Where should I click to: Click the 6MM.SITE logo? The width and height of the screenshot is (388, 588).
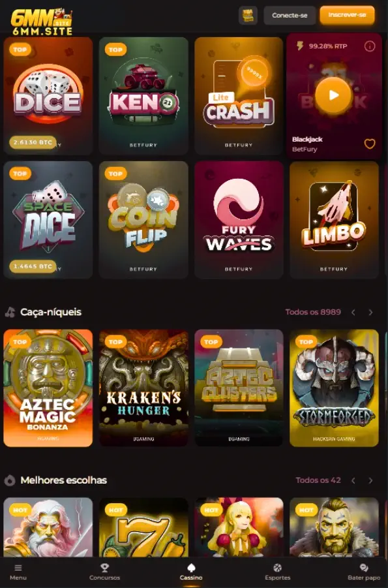click(x=42, y=22)
